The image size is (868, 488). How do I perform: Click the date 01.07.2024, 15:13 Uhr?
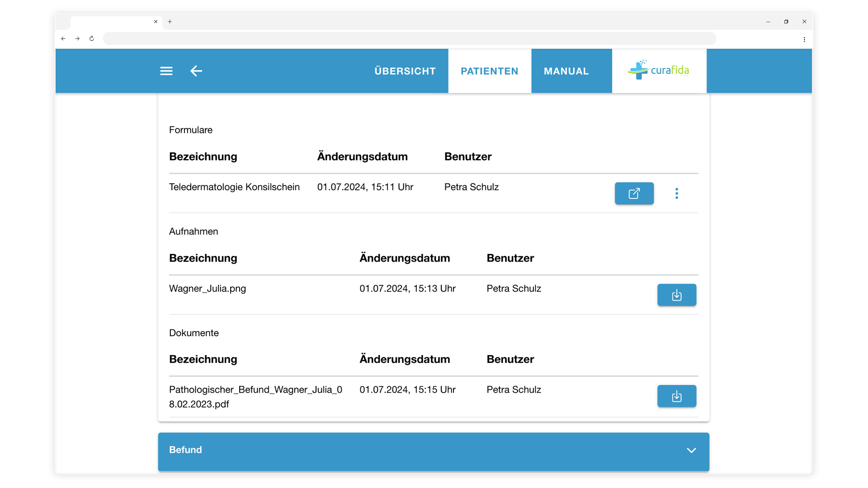(x=408, y=289)
